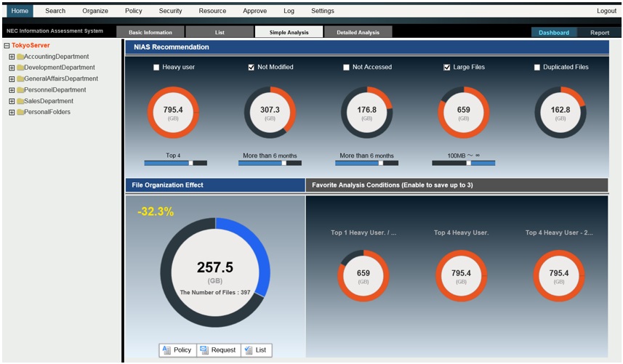The width and height of the screenshot is (623, 364).
Task: Click the AccountingDepartment folder icon
Action: (x=20, y=57)
